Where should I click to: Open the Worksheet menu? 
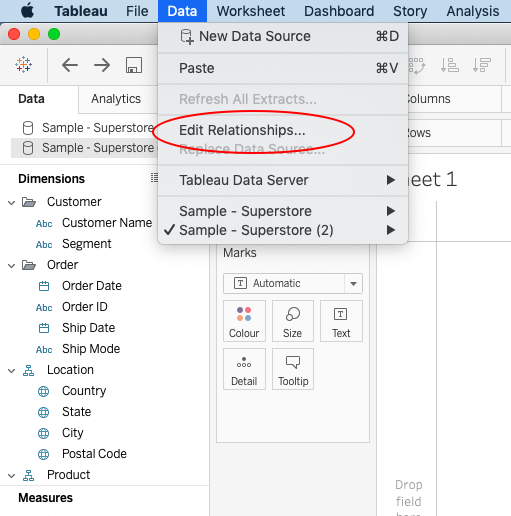(x=251, y=11)
